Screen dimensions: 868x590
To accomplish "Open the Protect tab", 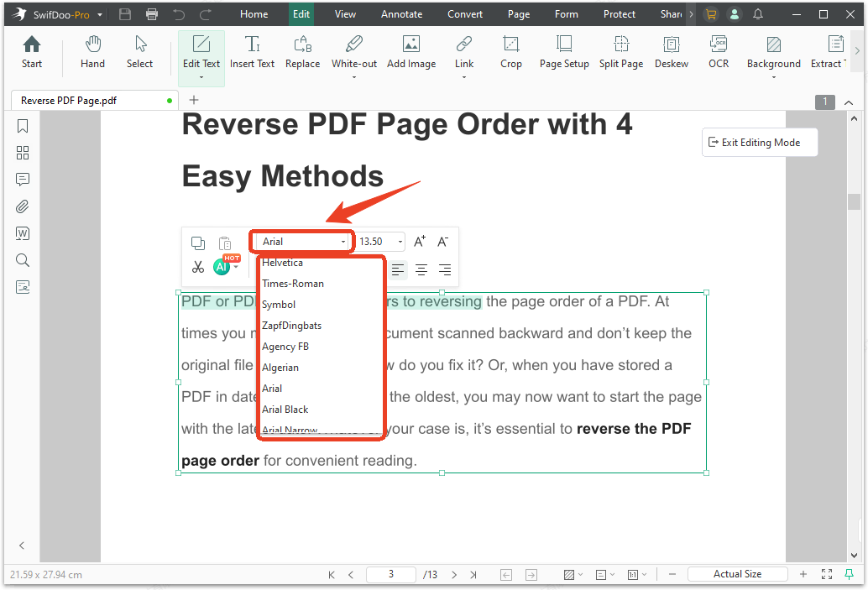I will pyautogui.click(x=619, y=14).
